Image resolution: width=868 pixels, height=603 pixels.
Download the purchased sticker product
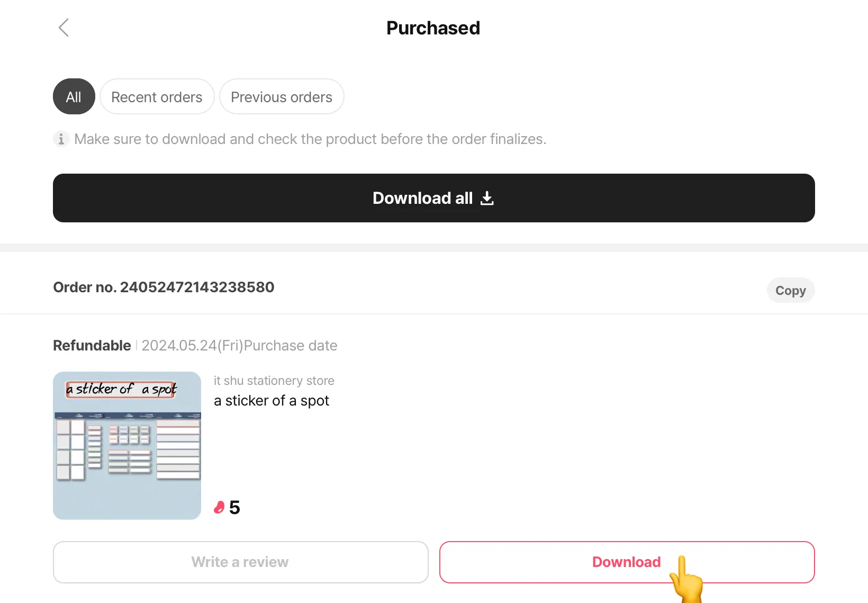626,562
